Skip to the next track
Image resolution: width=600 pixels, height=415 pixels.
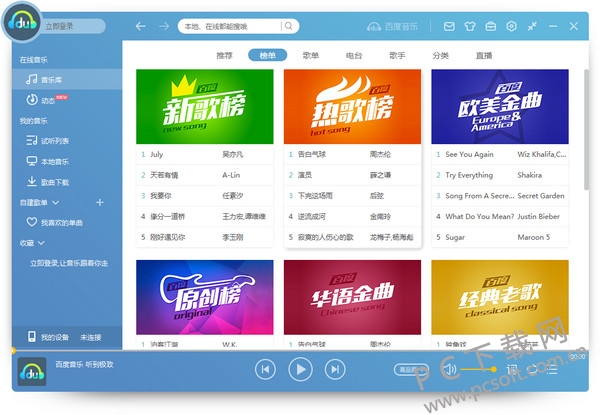point(335,369)
